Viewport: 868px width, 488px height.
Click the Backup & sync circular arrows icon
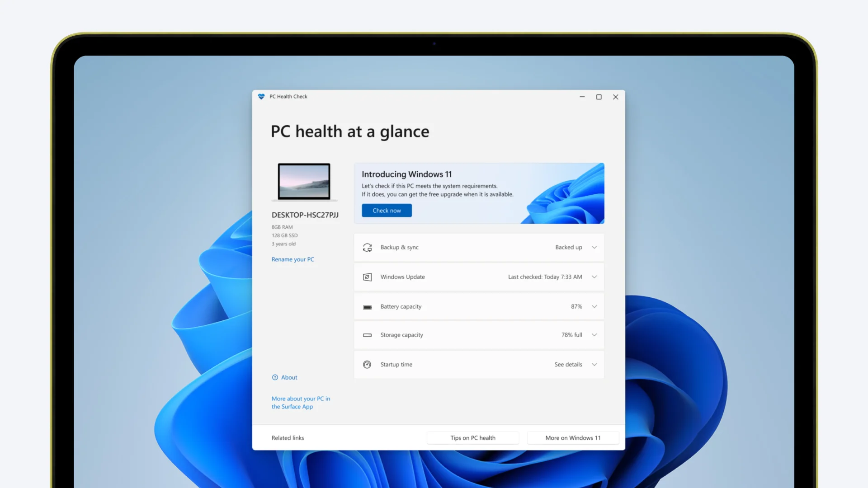[x=367, y=248]
